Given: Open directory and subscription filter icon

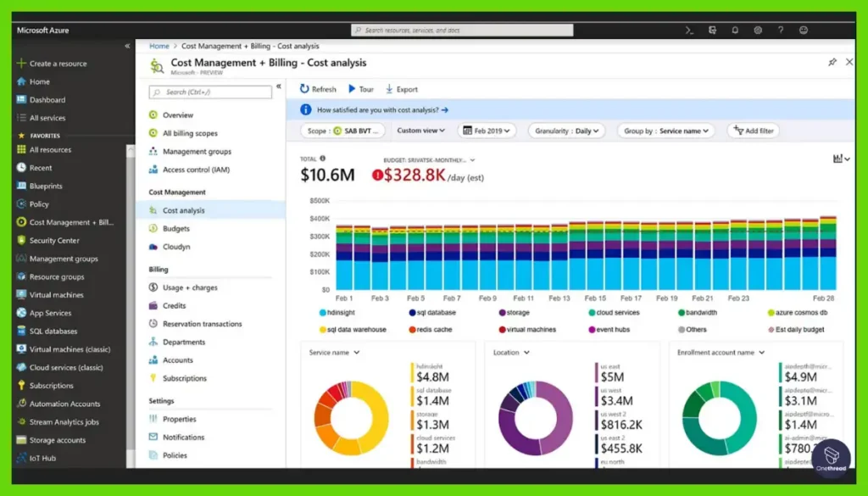Looking at the screenshot, I should point(712,31).
